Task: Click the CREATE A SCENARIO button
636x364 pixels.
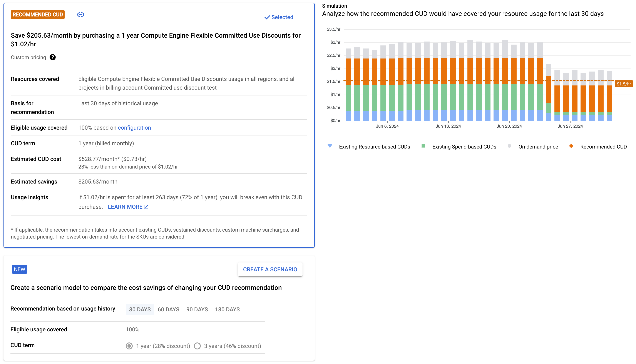Action: click(x=270, y=269)
